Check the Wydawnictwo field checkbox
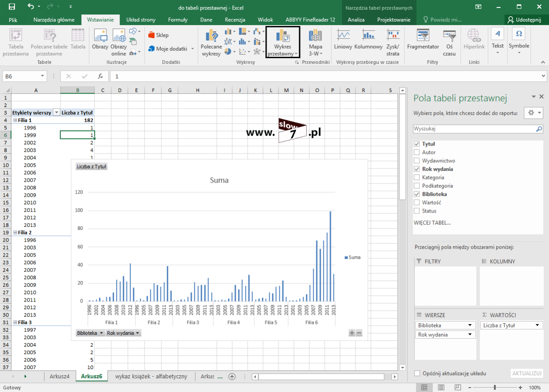The height and width of the screenshot is (392, 549). tap(417, 161)
